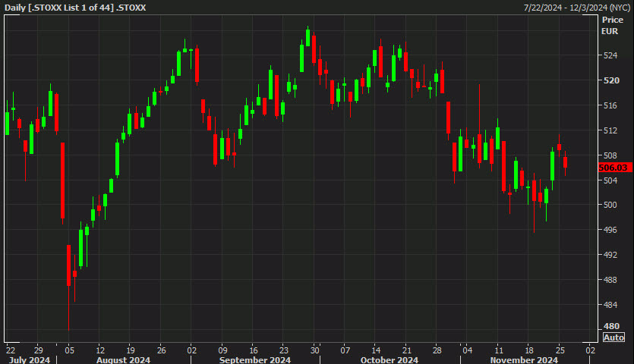Click the 500 price axis label
Viewport: 634px width, 364px height.
[610, 205]
